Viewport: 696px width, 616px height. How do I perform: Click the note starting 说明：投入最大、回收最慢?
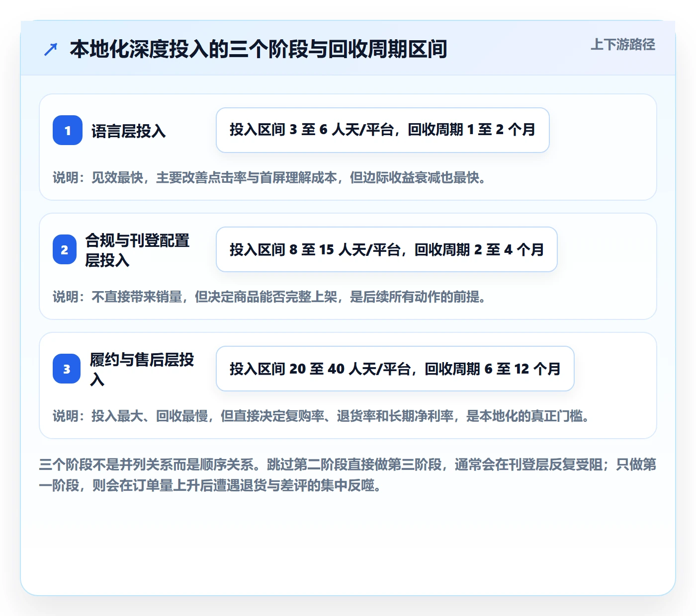(321, 416)
